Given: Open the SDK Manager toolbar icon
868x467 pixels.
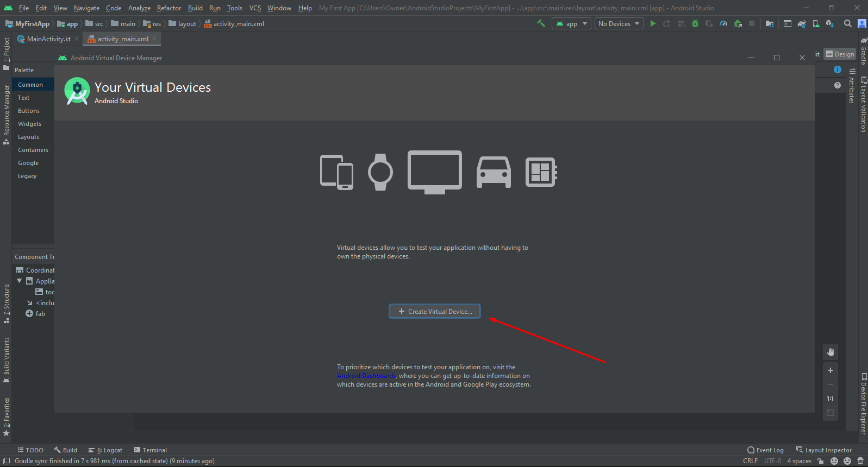Looking at the screenshot, I should pyautogui.click(x=830, y=23).
